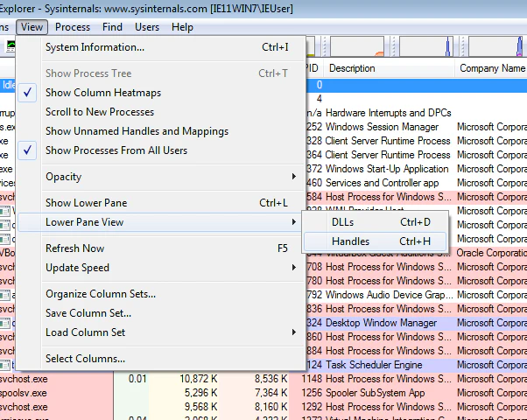This screenshot has height=420, width=527.
Task: Choose DLLs in lower pane view
Action: (x=375, y=222)
